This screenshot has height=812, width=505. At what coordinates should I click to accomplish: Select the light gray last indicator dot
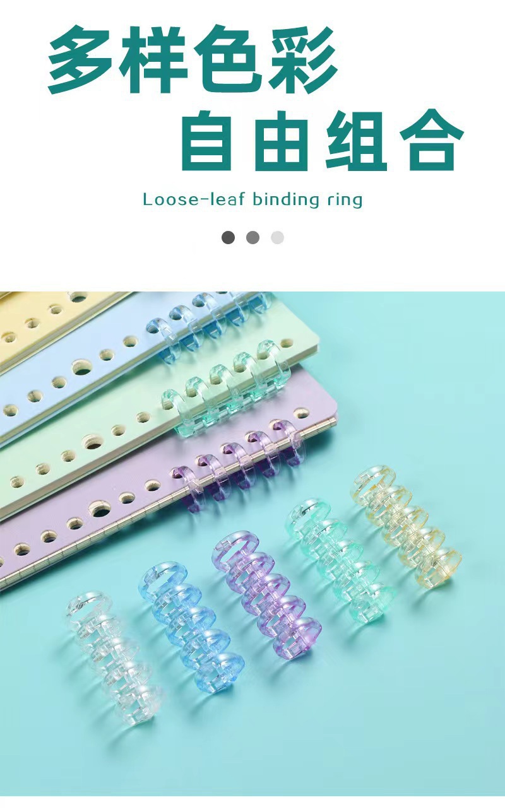[277, 237]
